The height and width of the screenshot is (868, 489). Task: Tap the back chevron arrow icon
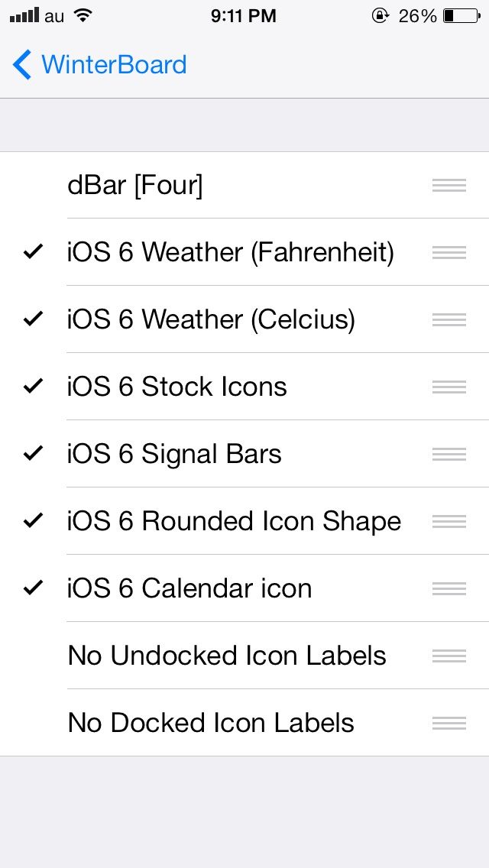22,65
